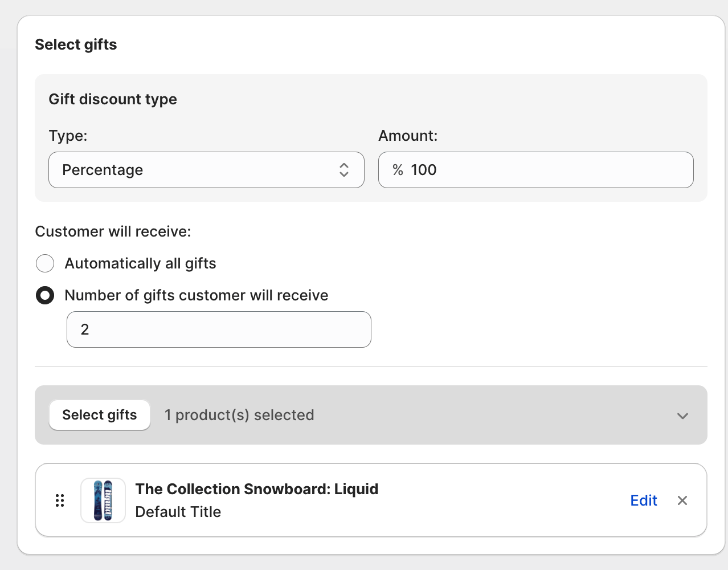Viewport: 728px width, 570px height.
Task: Click the Select gifts section heading
Action: point(76,44)
